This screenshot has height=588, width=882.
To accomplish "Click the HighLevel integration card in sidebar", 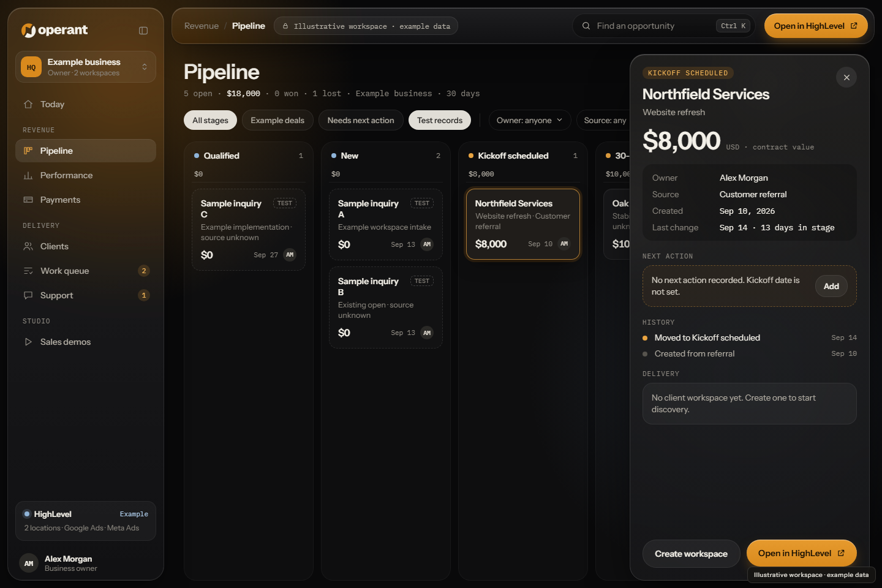I will point(86,521).
